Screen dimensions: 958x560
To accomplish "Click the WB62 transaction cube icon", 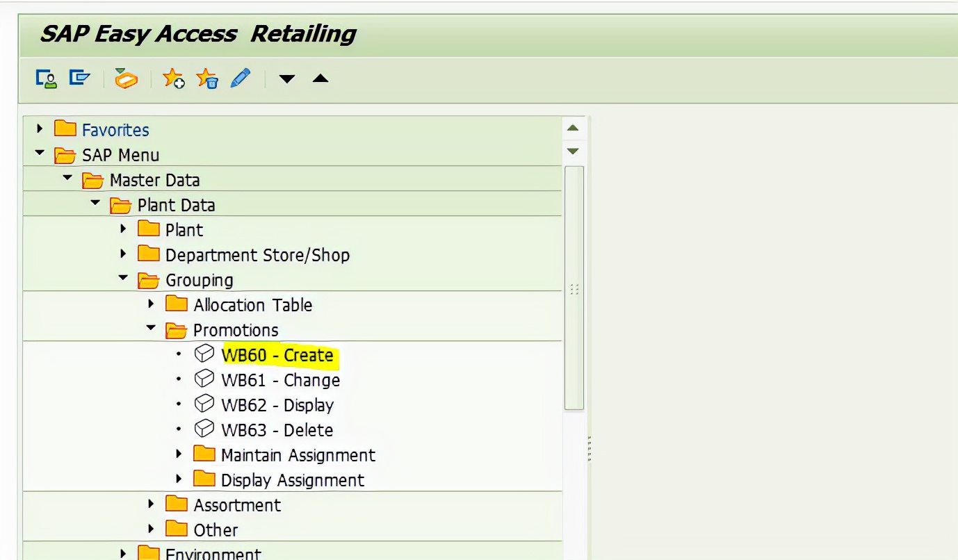I will pos(204,404).
